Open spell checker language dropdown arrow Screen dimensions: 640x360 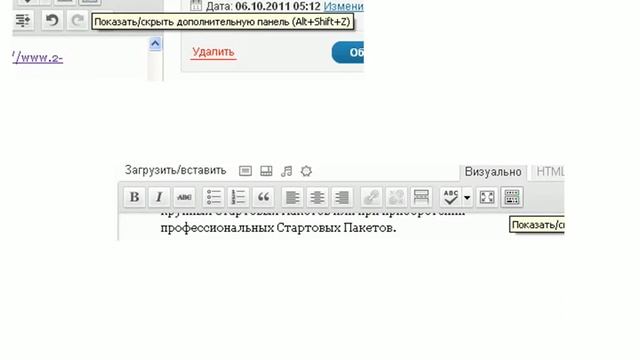(467, 198)
